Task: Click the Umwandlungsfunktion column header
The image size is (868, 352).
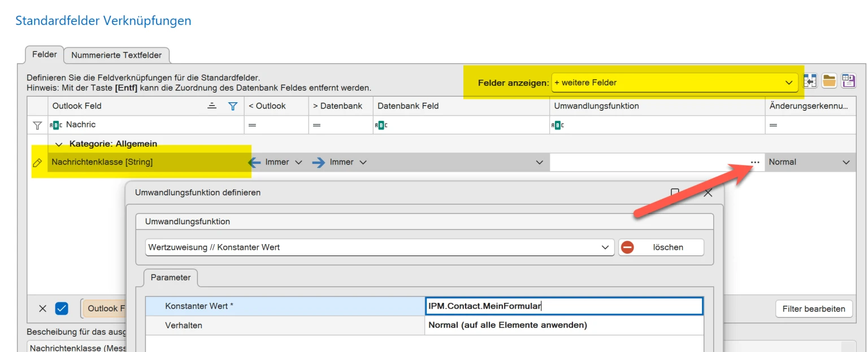Action: (x=657, y=106)
